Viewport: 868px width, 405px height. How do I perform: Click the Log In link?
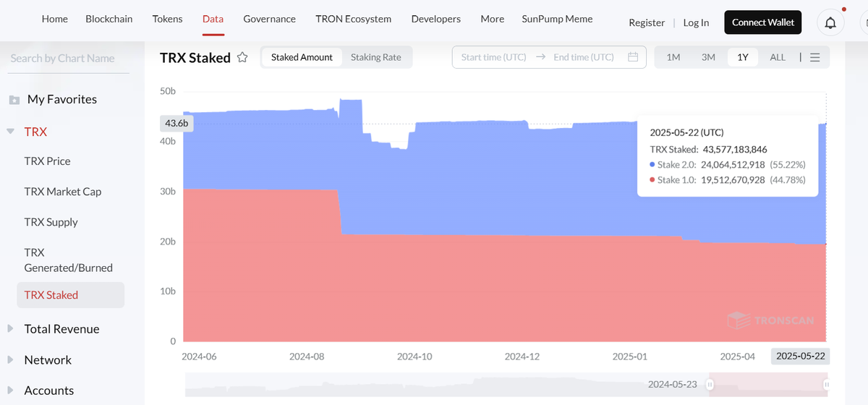(x=696, y=22)
